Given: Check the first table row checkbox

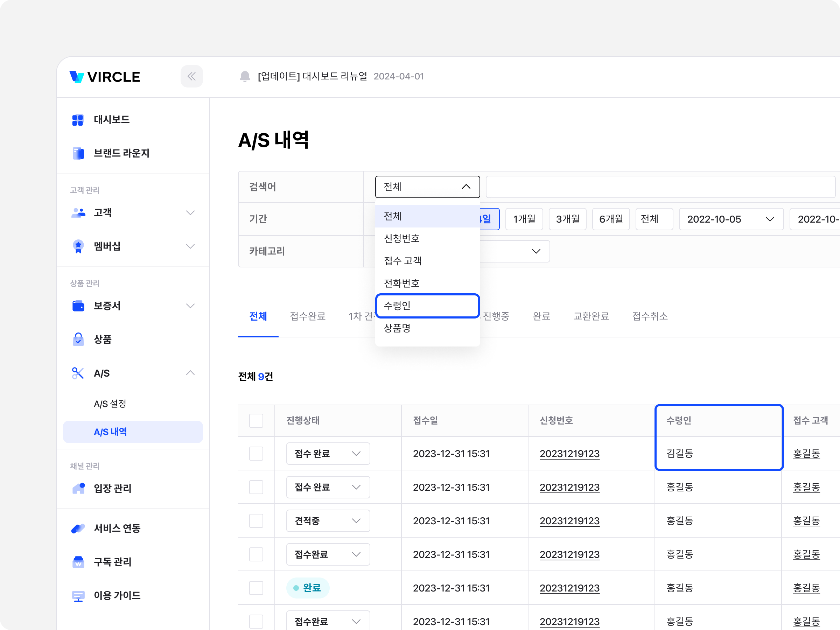Looking at the screenshot, I should 256,454.
